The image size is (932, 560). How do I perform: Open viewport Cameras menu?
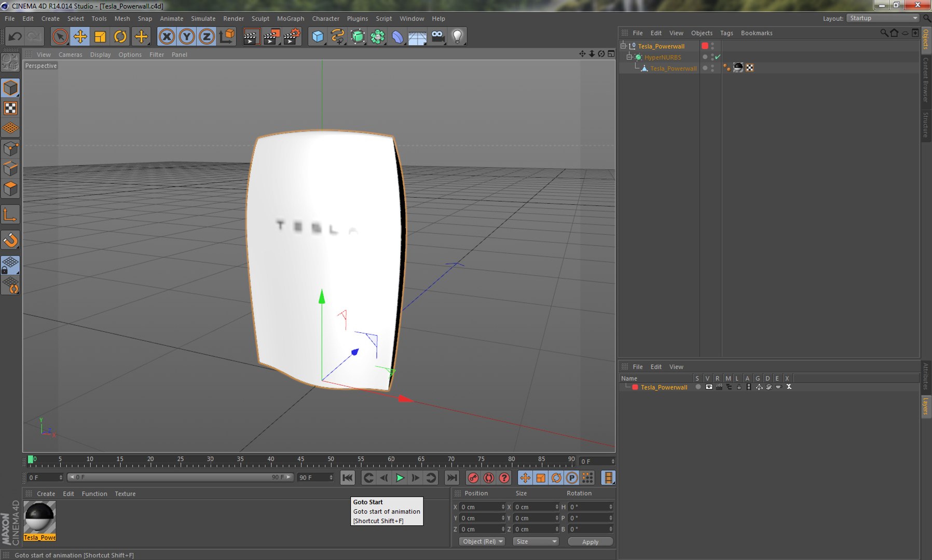pyautogui.click(x=70, y=54)
